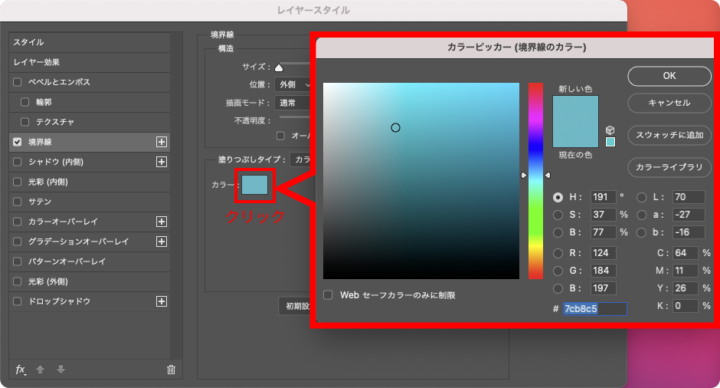
Task: Enable 光彩 (外側) checkbox
Action: click(x=17, y=281)
